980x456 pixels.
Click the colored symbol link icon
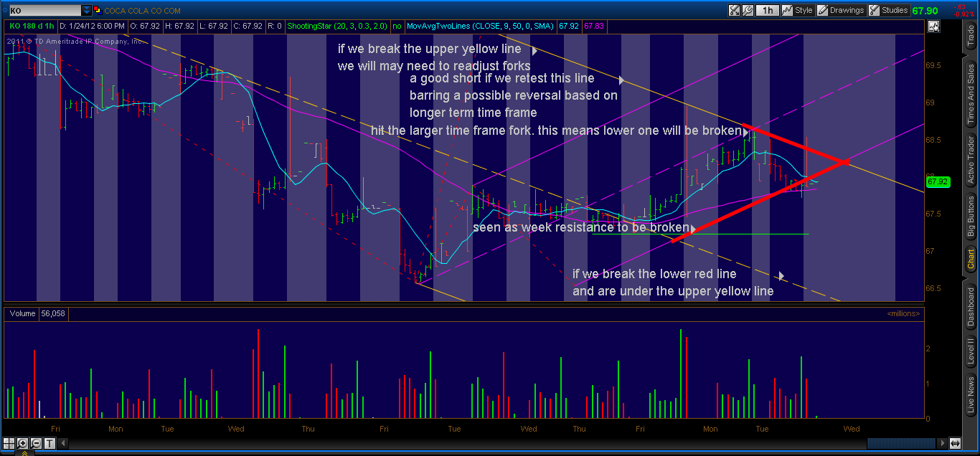pyautogui.click(x=98, y=11)
